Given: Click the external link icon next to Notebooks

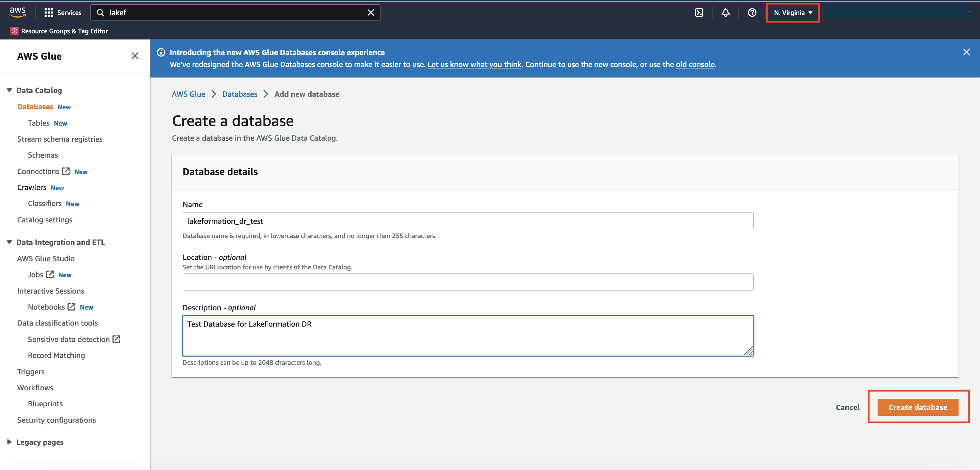Looking at the screenshot, I should 71,307.
